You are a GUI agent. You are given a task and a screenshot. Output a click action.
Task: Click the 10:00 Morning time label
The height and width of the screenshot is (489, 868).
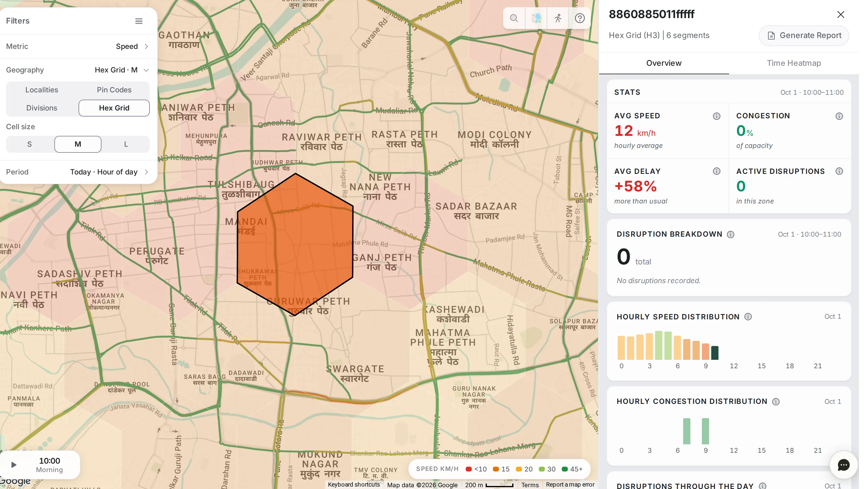click(50, 465)
